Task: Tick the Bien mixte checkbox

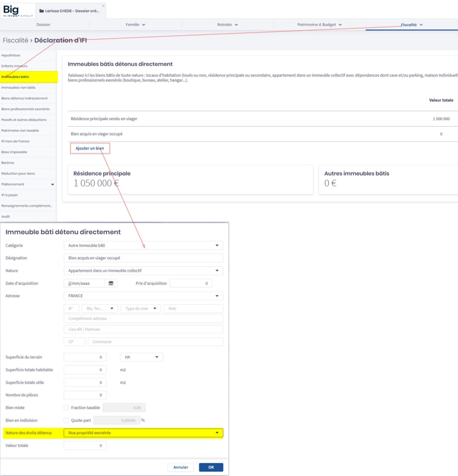Action: pyautogui.click(x=66, y=408)
